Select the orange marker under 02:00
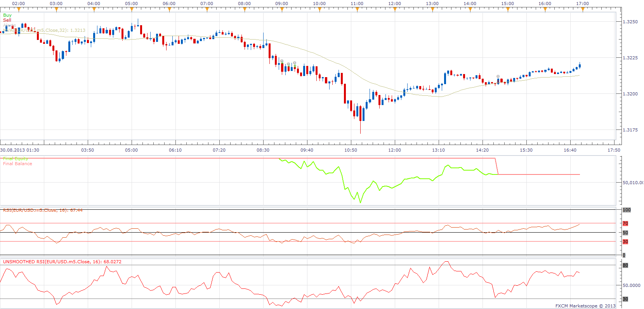 19,10
